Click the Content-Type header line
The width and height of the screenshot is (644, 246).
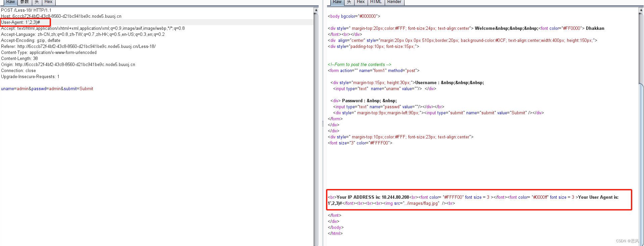click(x=49, y=53)
